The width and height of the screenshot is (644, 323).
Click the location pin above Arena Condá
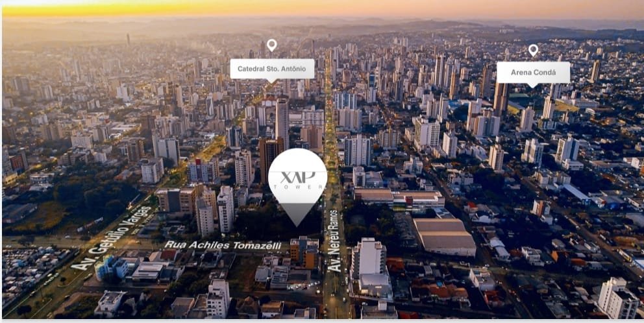pos(533,50)
